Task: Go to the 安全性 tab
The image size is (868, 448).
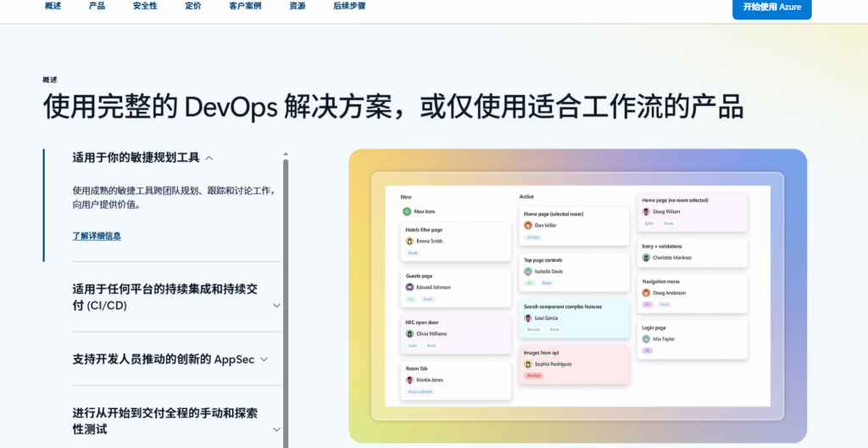Action: [x=145, y=6]
